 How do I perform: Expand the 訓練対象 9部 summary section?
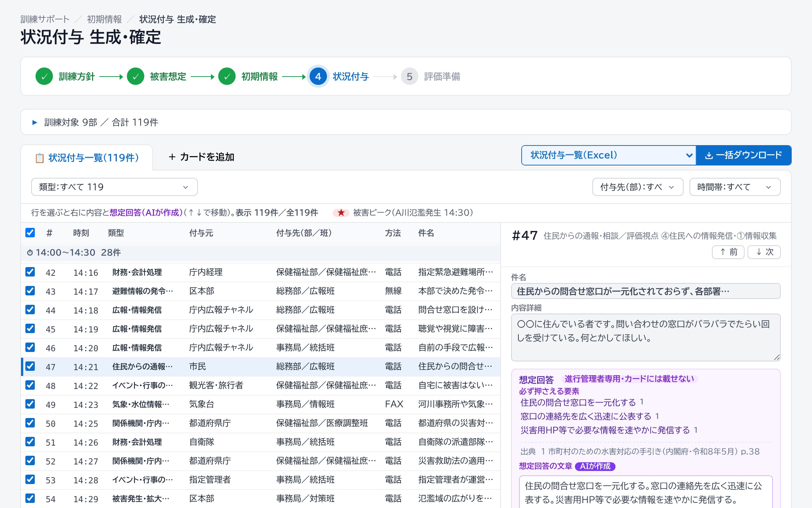[406, 122]
